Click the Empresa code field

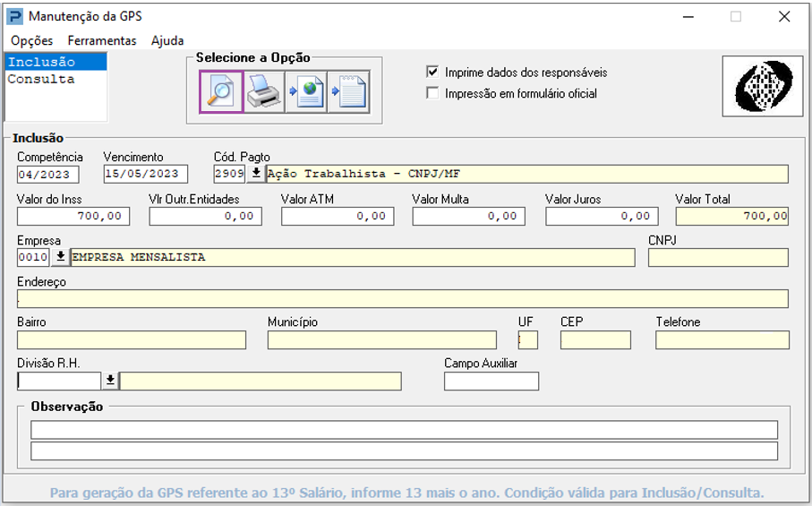[x=33, y=257]
